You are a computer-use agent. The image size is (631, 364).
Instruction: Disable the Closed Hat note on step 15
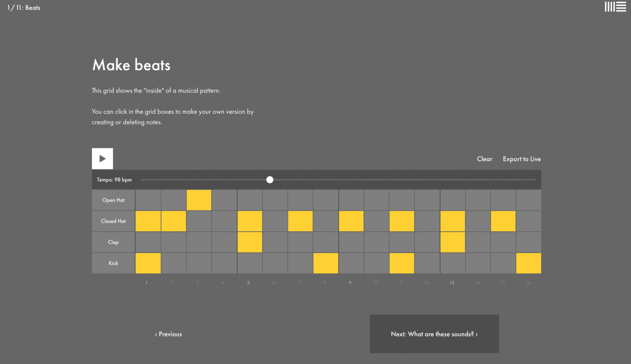click(x=503, y=221)
